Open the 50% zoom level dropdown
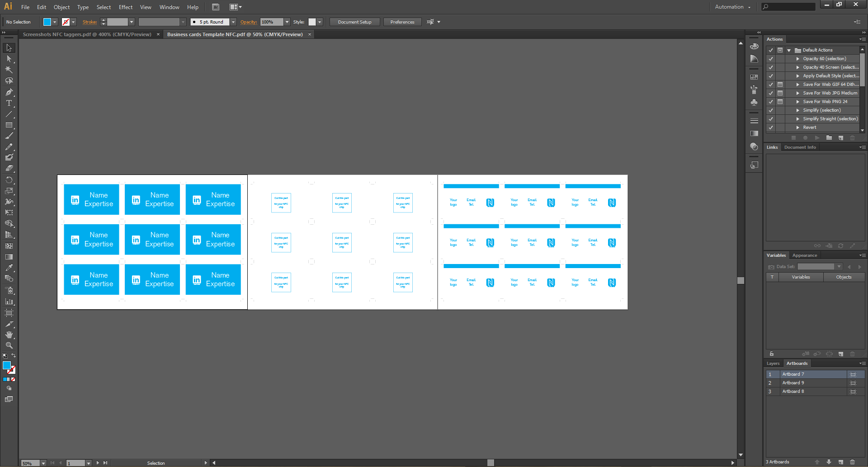Viewport: 868px width, 467px height. tap(43, 463)
